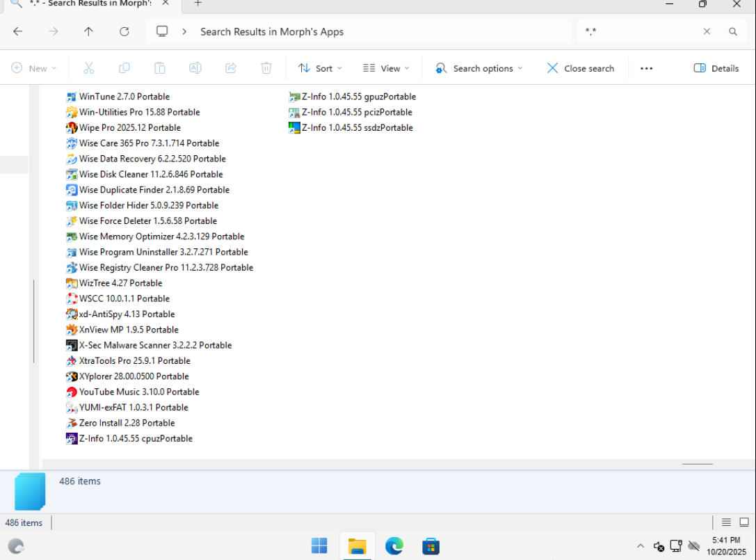Click the Up one level arrow

point(89,32)
